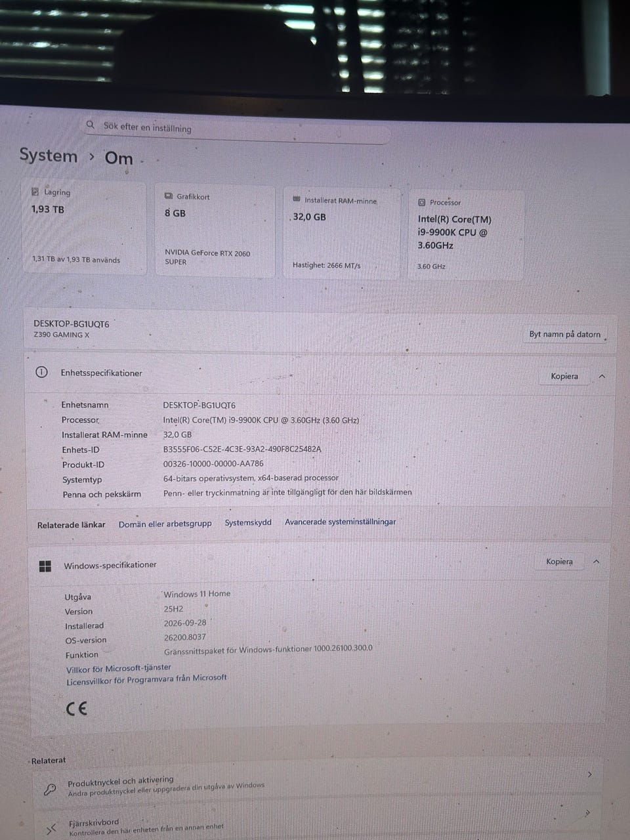This screenshot has height=840, width=630.
Task: Click the search magnifier icon
Action: (91, 124)
